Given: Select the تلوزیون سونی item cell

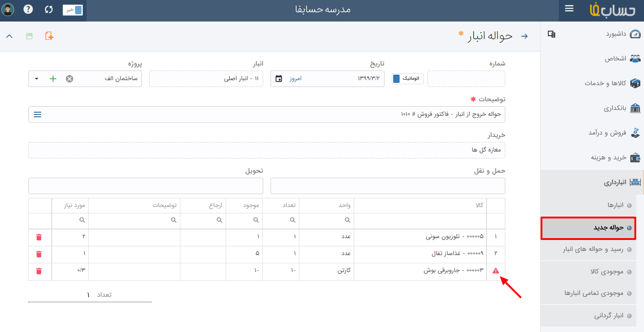Looking at the screenshot, I should 421,237.
